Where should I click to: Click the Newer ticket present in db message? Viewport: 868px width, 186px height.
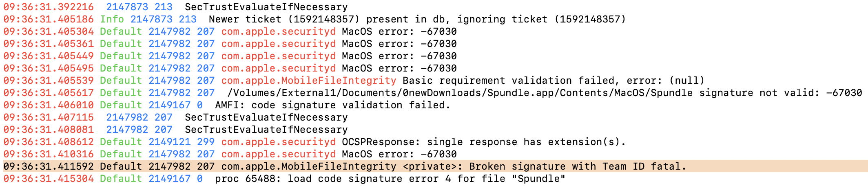417,19
